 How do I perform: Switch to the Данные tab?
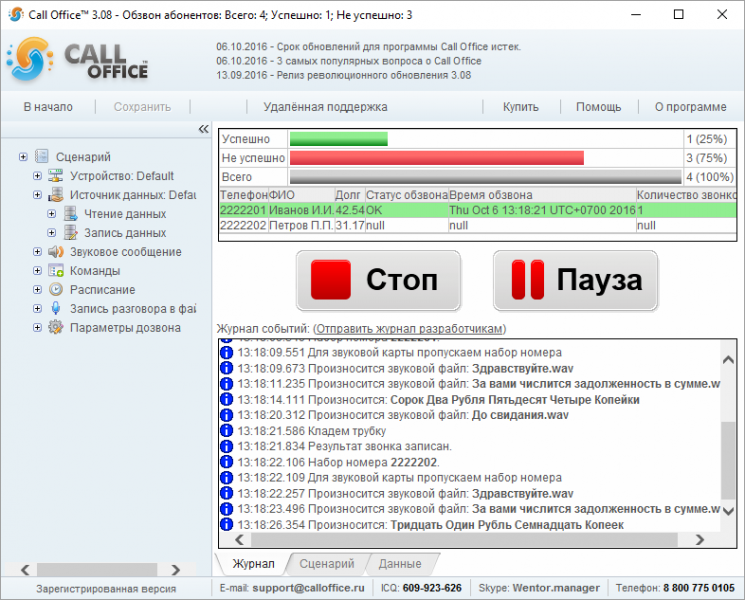click(400, 563)
